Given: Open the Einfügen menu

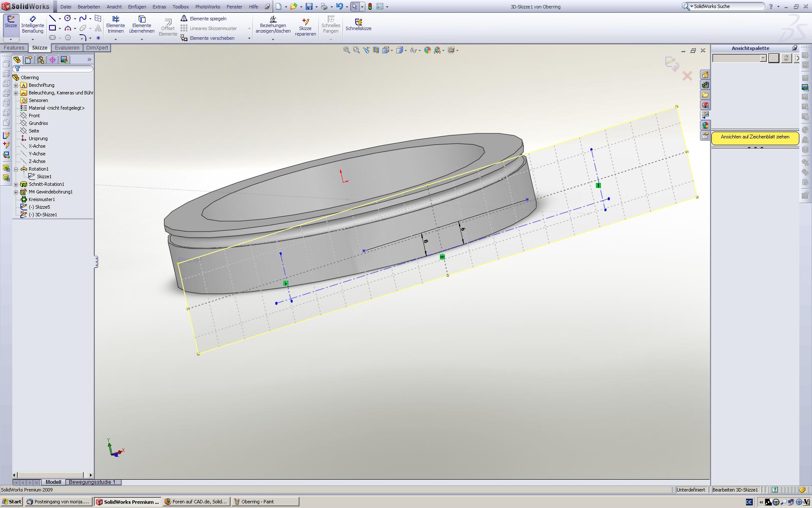Looking at the screenshot, I should coord(137,7).
